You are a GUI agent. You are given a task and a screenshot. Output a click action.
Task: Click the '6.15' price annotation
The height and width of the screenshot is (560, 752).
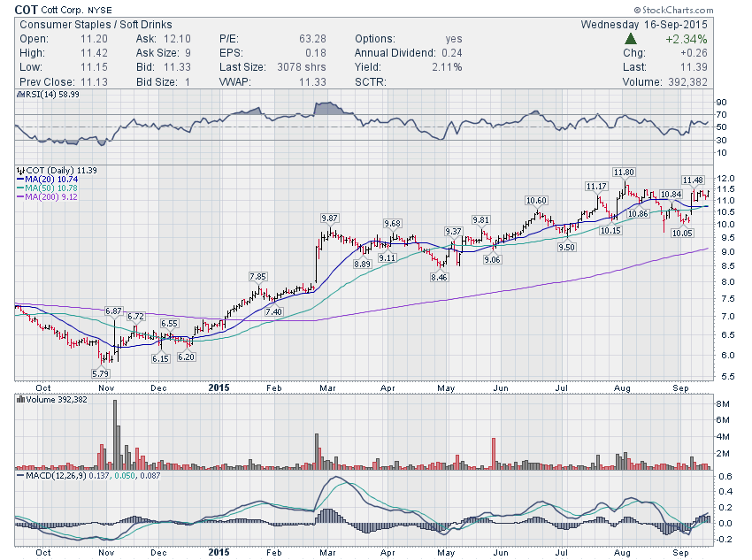161,358
